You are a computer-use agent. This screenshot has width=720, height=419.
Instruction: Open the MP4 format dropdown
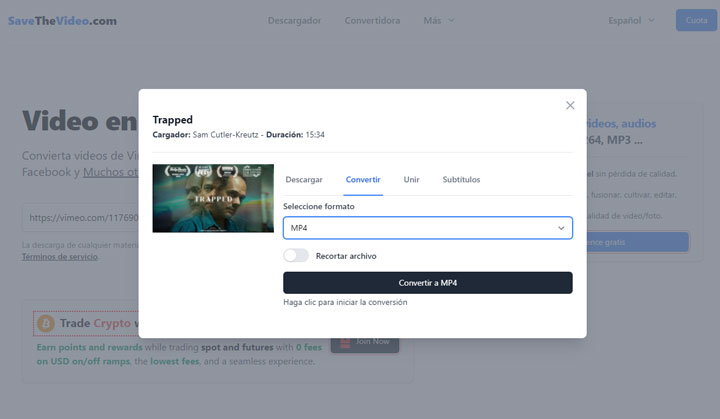pos(428,228)
